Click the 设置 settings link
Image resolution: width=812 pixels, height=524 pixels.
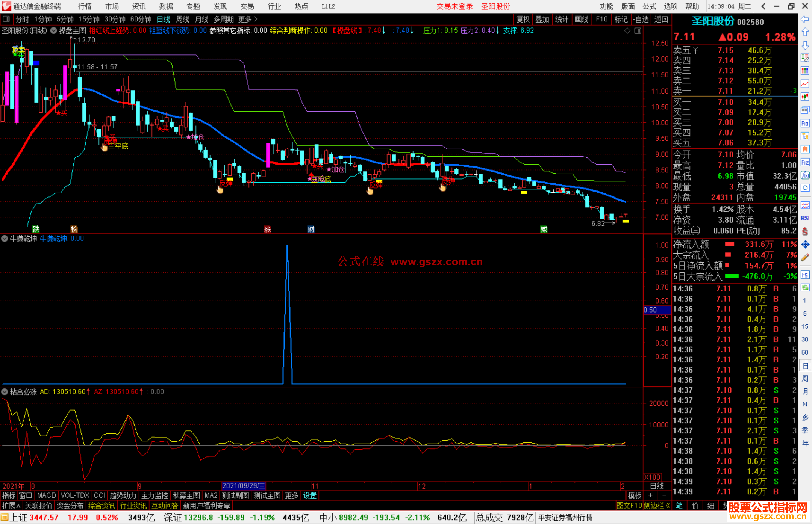[x=310, y=495]
